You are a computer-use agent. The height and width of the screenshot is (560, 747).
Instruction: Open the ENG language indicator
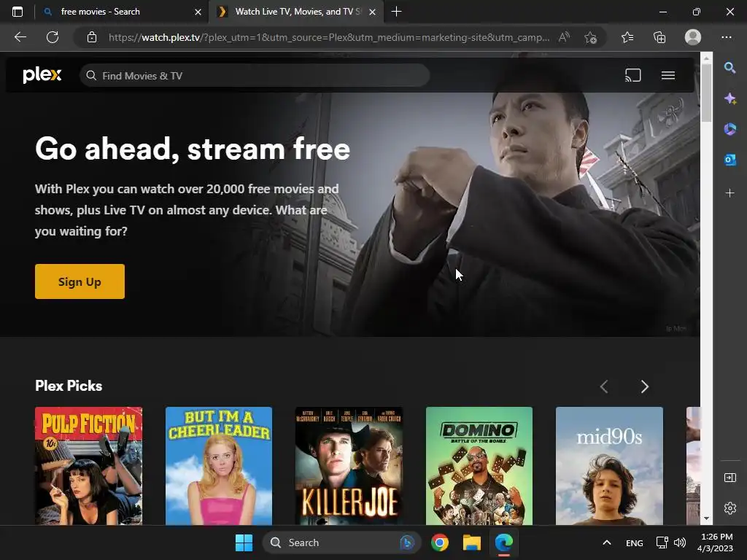634,542
